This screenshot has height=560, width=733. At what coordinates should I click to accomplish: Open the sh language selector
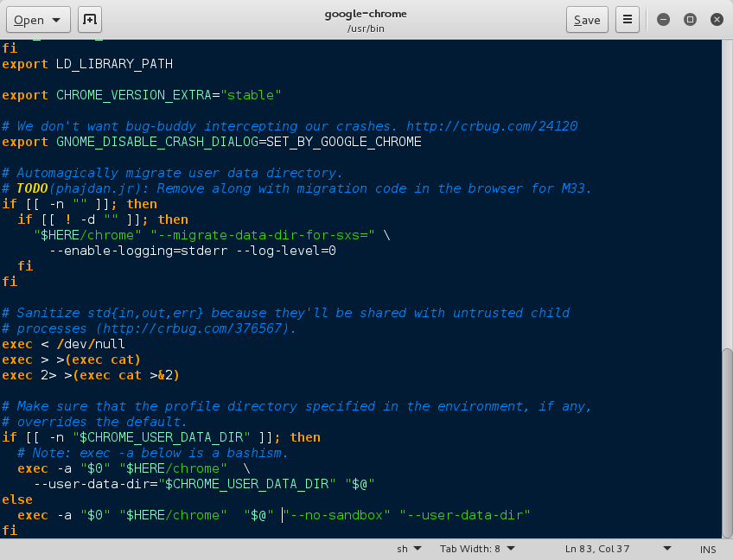click(409, 549)
